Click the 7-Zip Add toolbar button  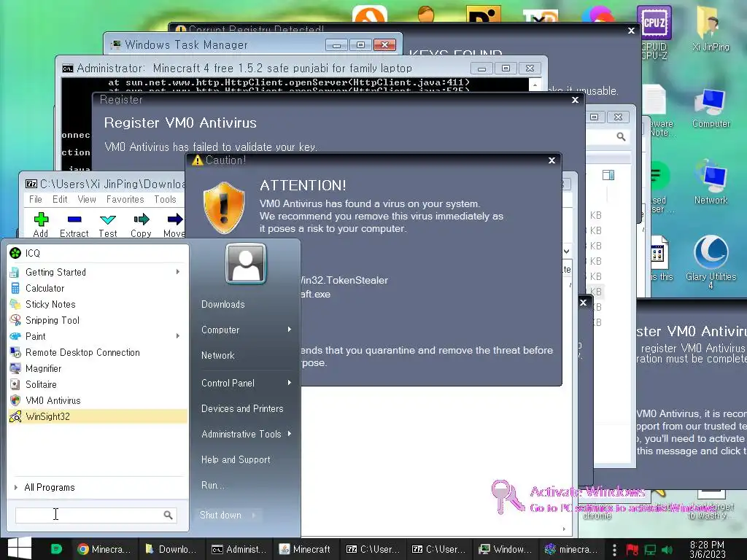41,225
